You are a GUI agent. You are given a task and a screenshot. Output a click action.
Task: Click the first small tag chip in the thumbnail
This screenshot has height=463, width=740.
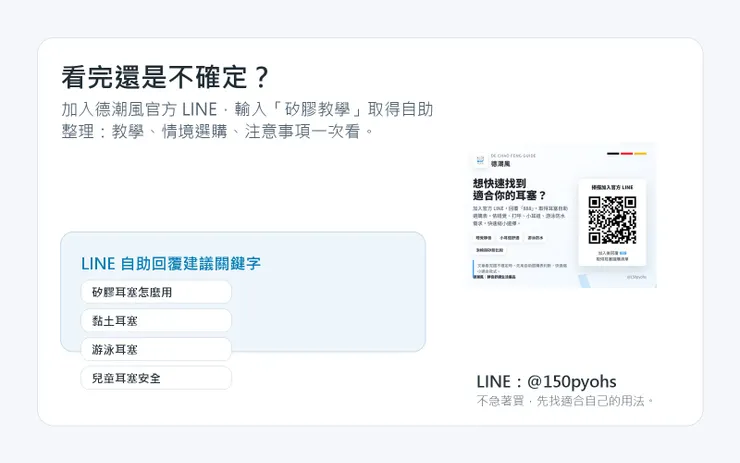pos(483,238)
